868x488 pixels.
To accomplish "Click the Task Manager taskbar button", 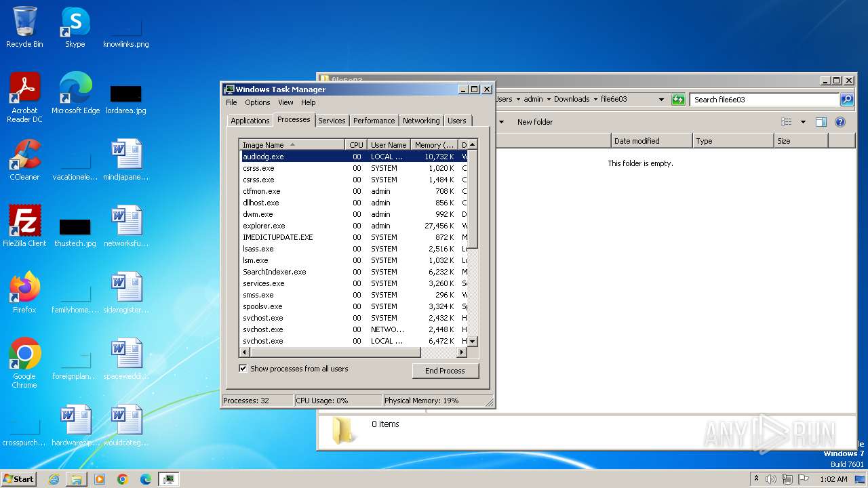I will [169, 479].
